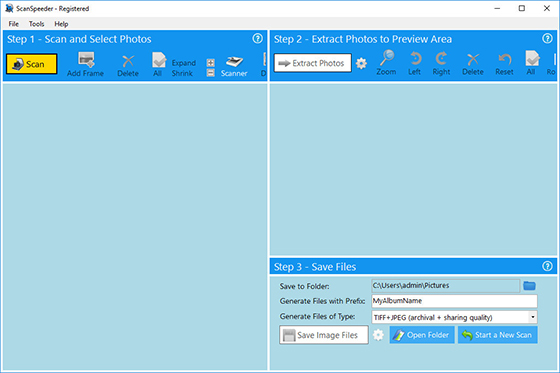Open the File menu

click(x=14, y=24)
